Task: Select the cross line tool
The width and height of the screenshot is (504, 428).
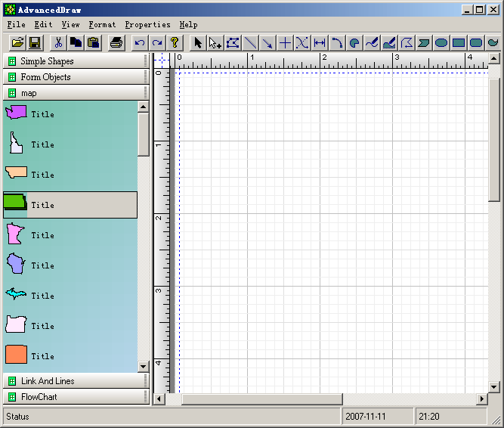Action: click(x=285, y=42)
